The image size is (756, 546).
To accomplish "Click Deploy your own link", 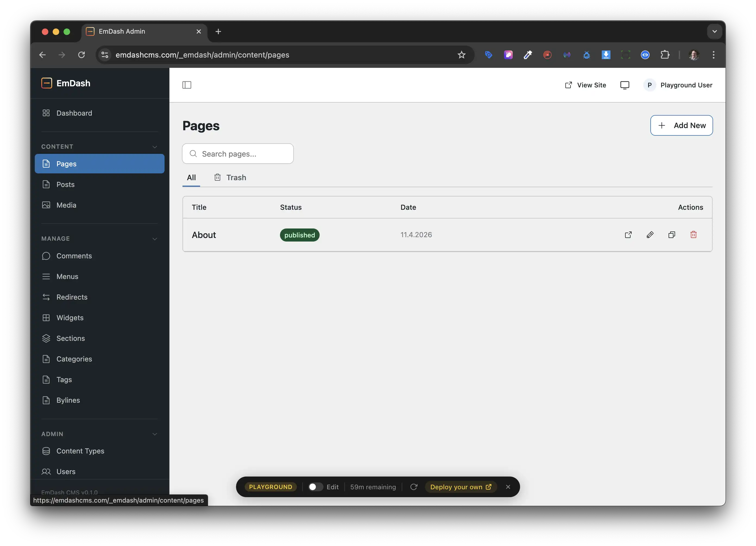I will tap(461, 487).
